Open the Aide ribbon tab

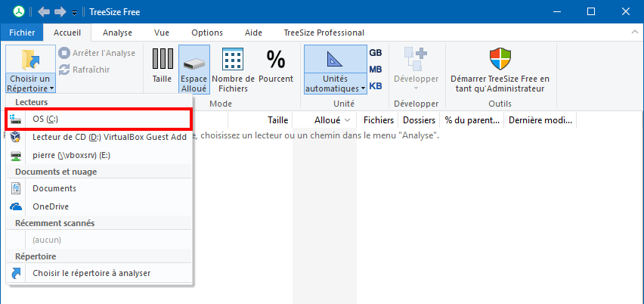click(253, 33)
